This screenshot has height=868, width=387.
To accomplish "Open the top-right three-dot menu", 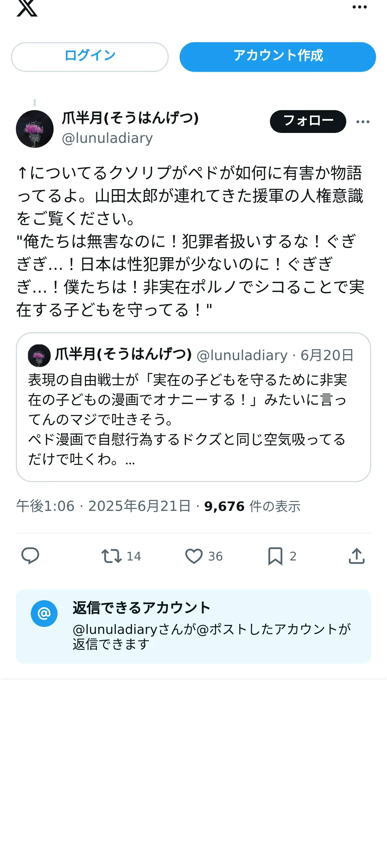I will pyautogui.click(x=359, y=7).
